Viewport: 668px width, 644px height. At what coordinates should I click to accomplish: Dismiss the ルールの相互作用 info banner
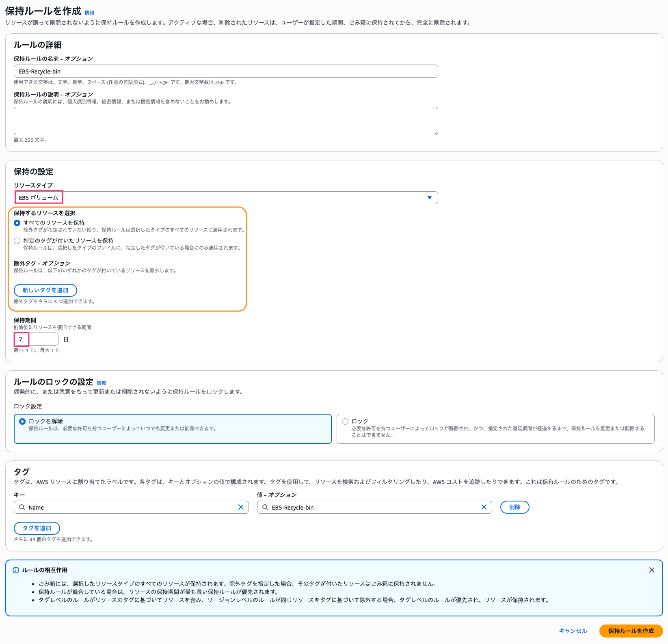pos(651,570)
